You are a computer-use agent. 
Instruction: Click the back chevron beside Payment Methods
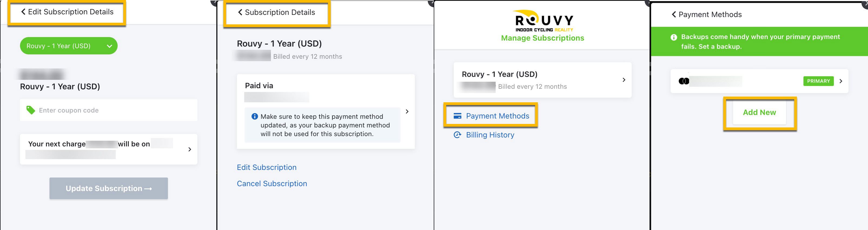coord(674,15)
